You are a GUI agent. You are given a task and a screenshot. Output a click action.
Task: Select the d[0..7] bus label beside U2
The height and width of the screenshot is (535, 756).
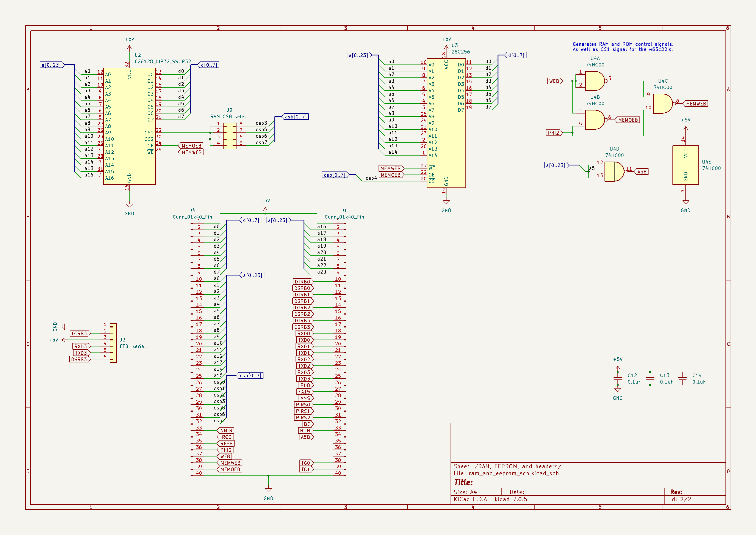[x=209, y=65]
